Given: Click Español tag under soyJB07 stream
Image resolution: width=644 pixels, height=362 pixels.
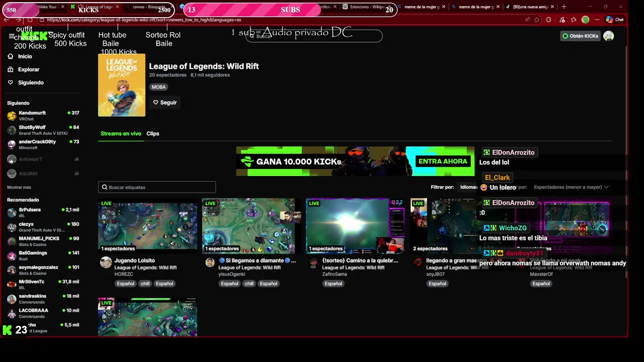Looking at the screenshot, I should pyautogui.click(x=437, y=284).
